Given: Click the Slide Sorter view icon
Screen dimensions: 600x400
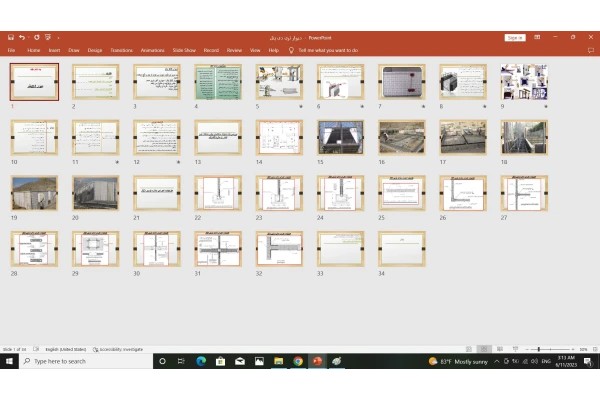Looking at the screenshot, I should click(x=484, y=349).
